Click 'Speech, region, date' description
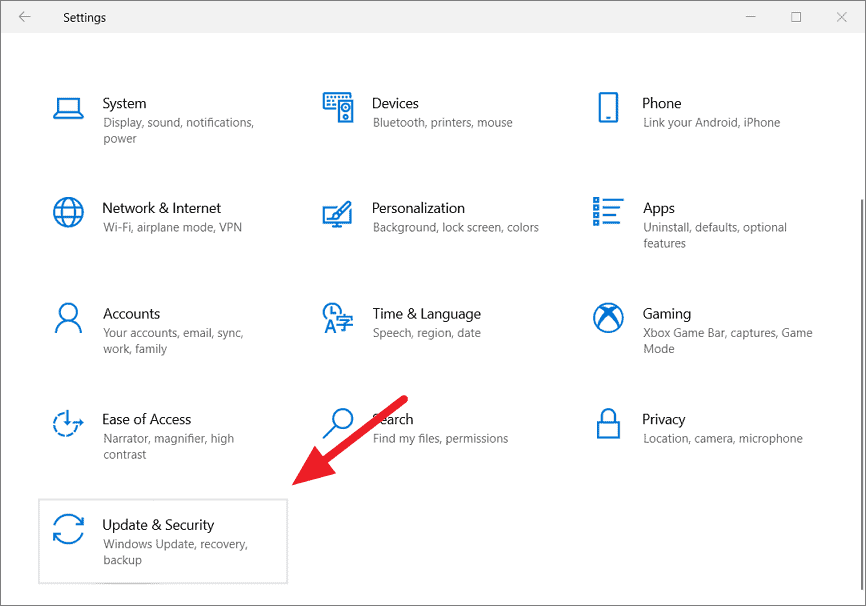Image resolution: width=866 pixels, height=606 pixels. coord(426,333)
